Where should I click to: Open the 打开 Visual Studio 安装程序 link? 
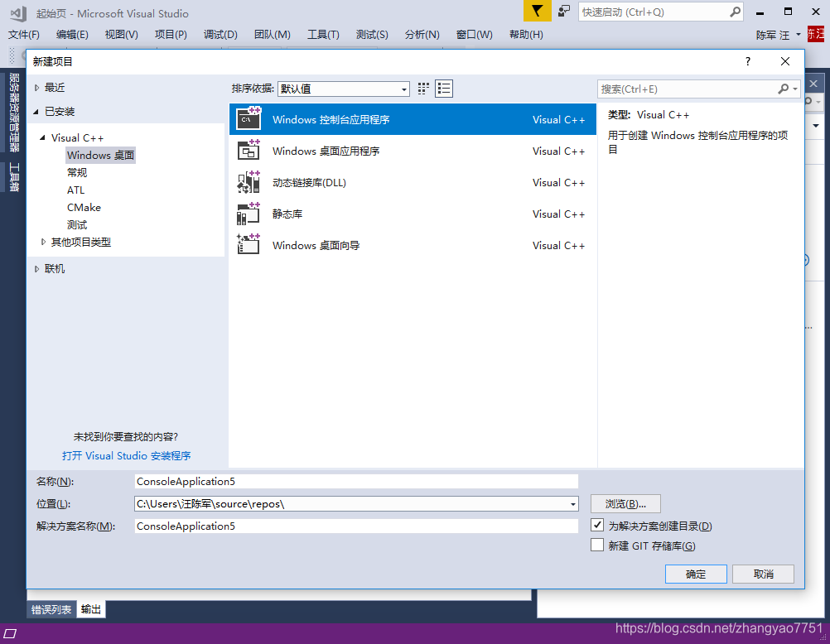[x=126, y=455]
